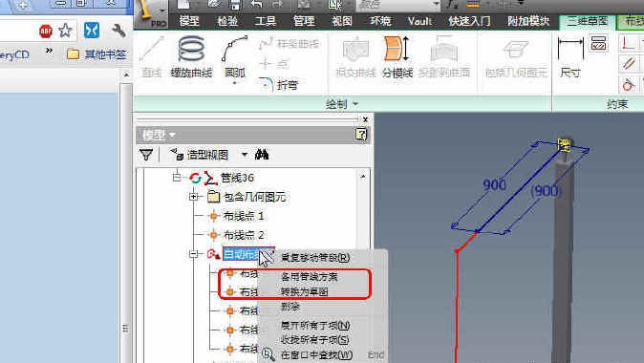Expand the 绘制 panel dropdown
644x363 pixels.
354,104
